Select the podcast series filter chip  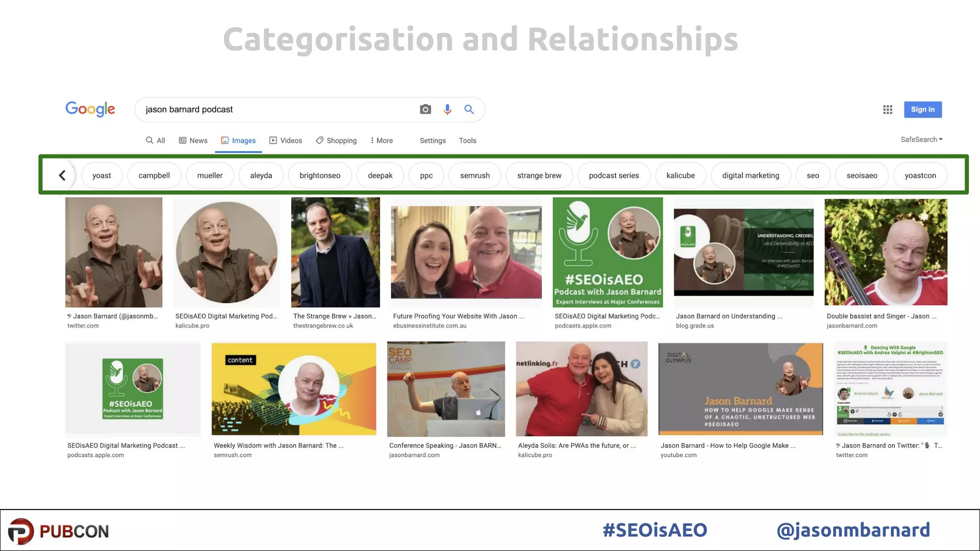point(613,176)
